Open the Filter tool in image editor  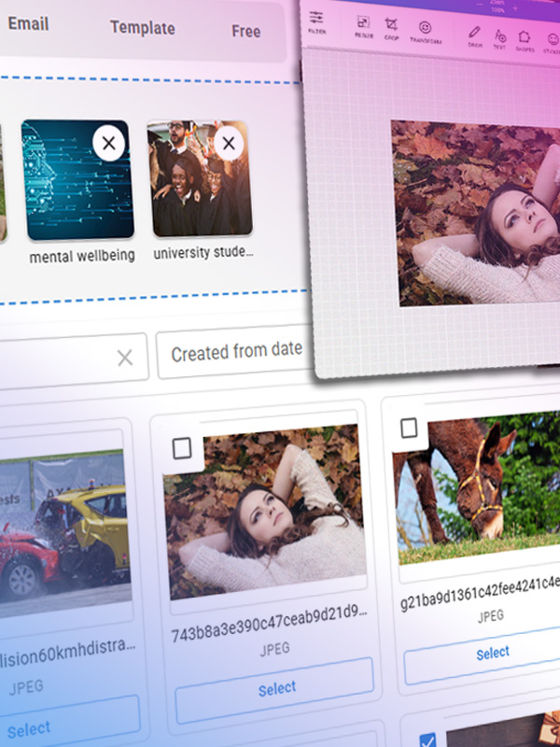coord(316,21)
